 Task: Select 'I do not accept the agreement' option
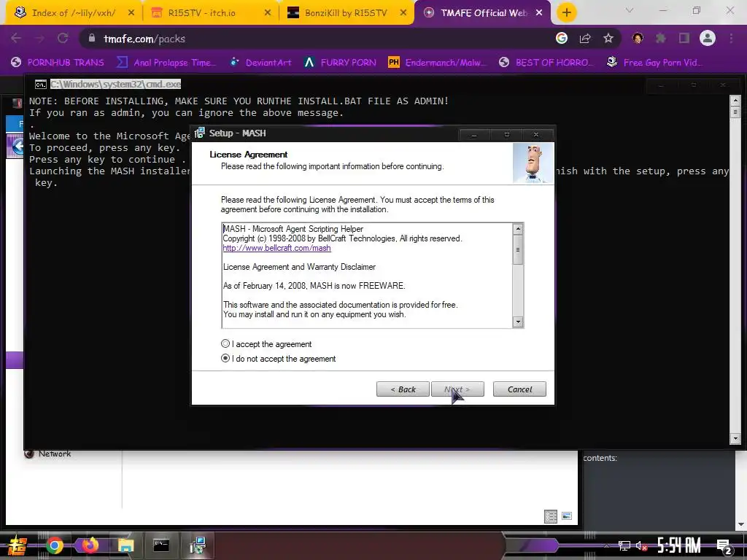point(225,359)
